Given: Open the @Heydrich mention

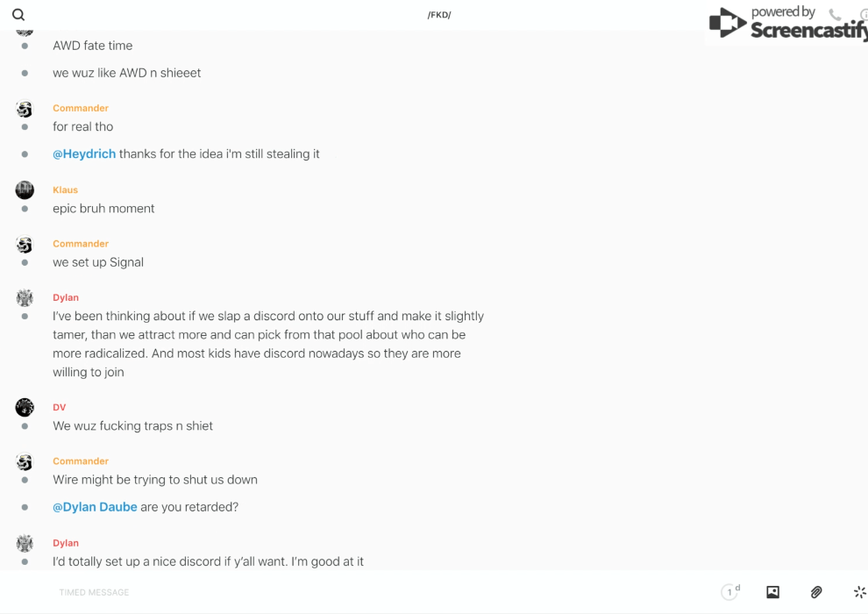Looking at the screenshot, I should pos(84,153).
